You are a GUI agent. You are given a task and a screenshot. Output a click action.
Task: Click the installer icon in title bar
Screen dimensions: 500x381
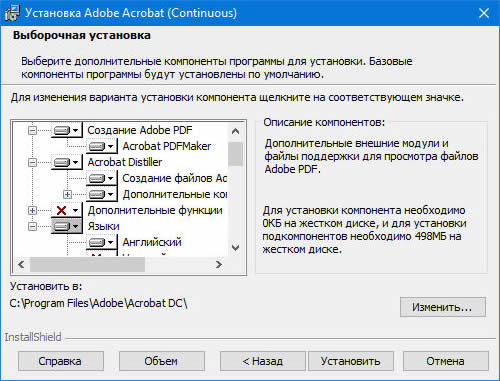tap(12, 13)
